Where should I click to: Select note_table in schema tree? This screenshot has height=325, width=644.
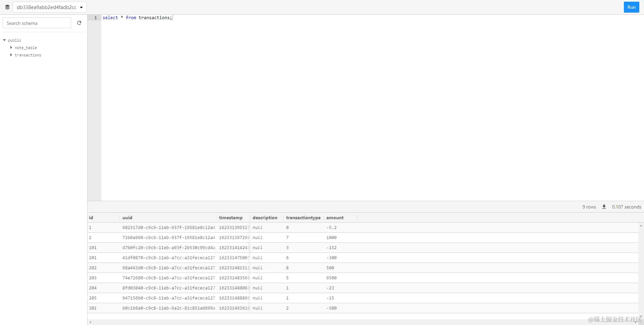(25, 48)
